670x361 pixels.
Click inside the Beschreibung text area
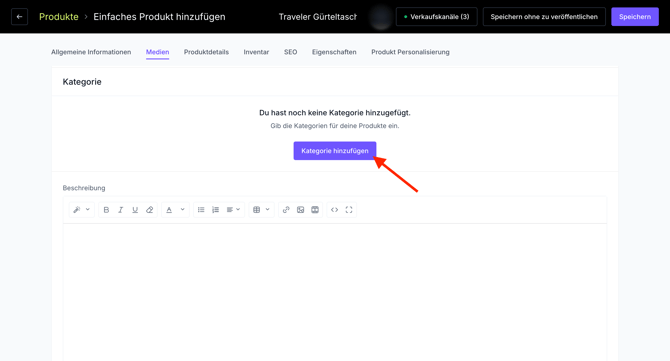[335, 292]
